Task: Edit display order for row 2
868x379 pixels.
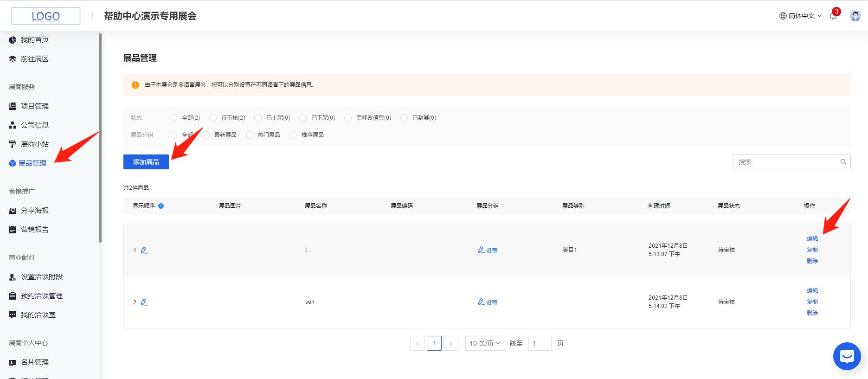Action: click(x=144, y=302)
